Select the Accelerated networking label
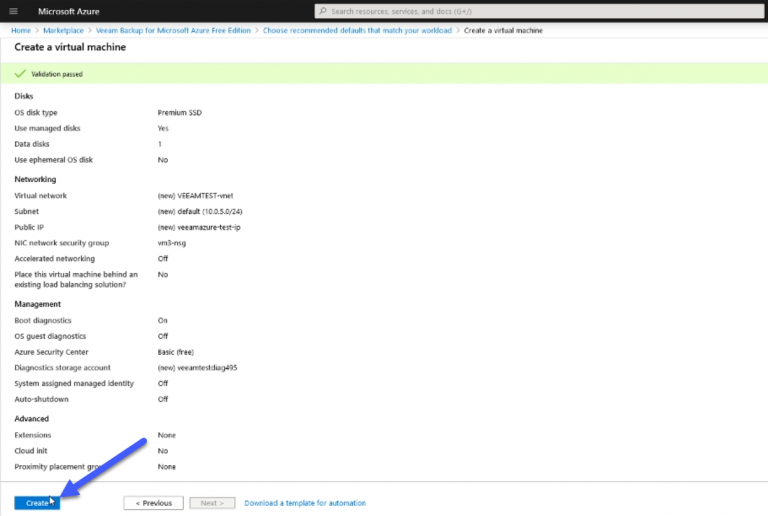 click(x=54, y=258)
